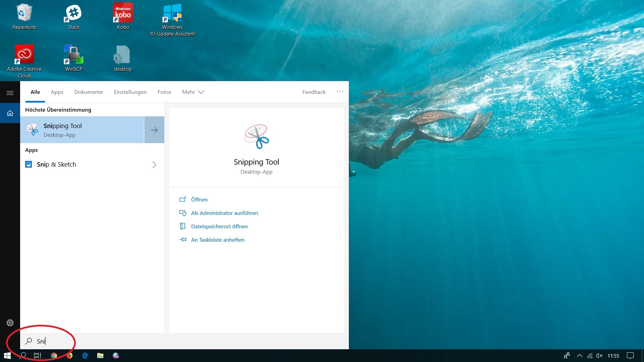Open the three-dots options menu
644x362 pixels.
click(340, 91)
